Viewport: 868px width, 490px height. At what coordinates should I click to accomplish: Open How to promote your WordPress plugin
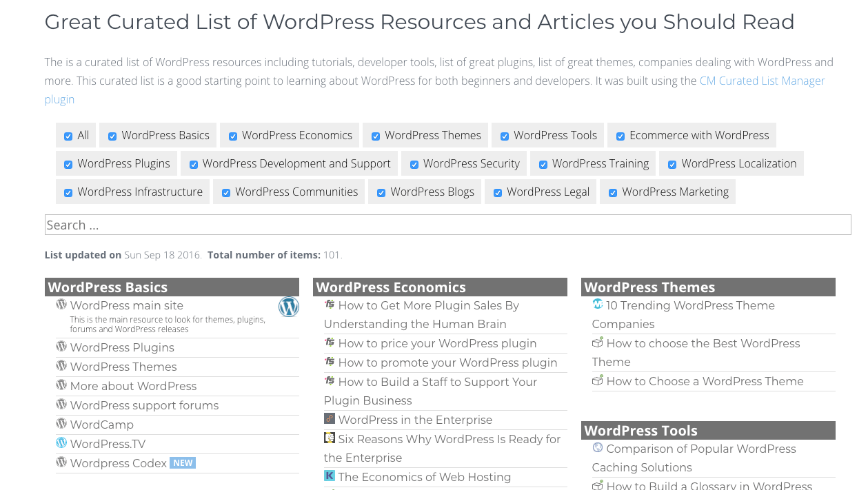click(x=447, y=362)
